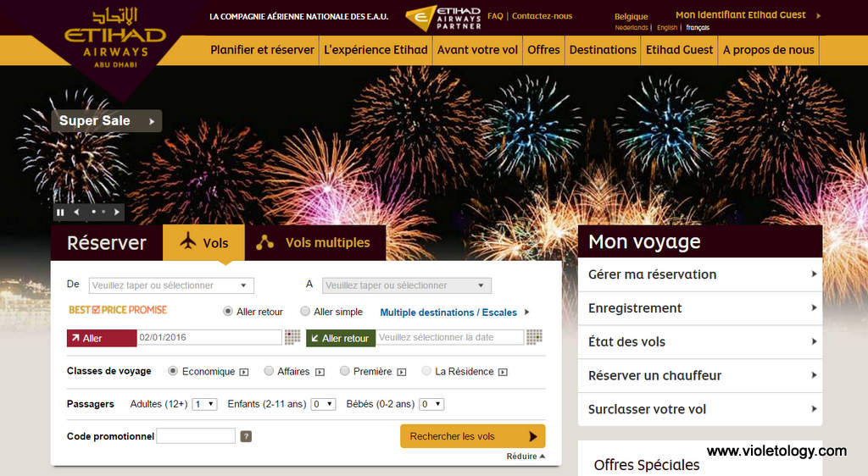
Task: Open the Offres menu
Action: 543,50
